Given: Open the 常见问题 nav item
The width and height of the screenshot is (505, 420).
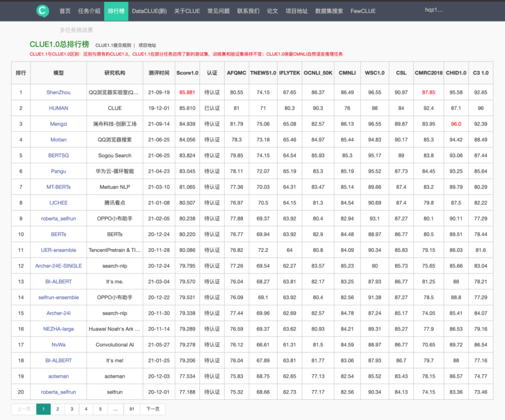Looking at the screenshot, I should click(218, 11).
